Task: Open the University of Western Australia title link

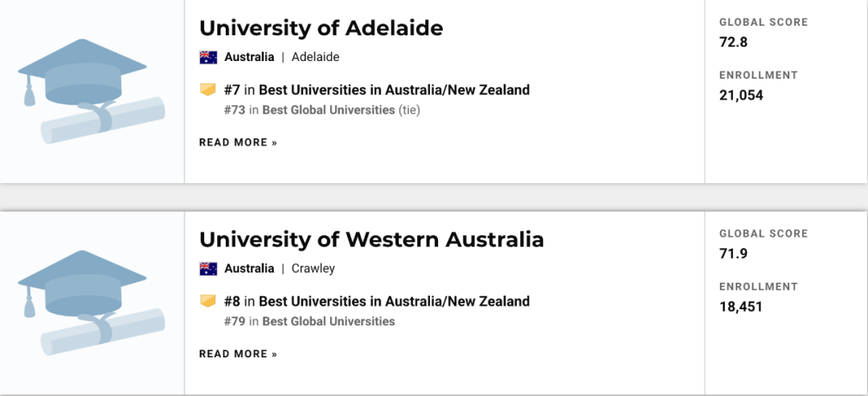Action: tap(371, 239)
